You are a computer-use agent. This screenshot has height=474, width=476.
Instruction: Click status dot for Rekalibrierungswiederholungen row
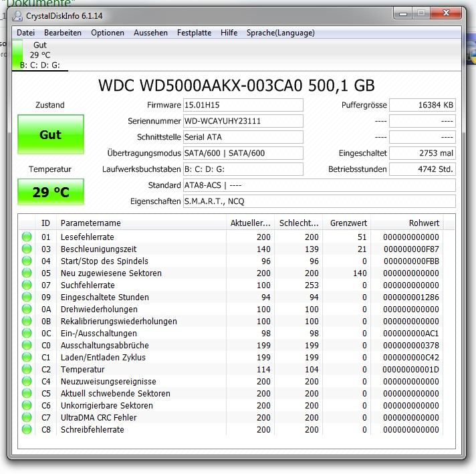pyautogui.click(x=27, y=321)
